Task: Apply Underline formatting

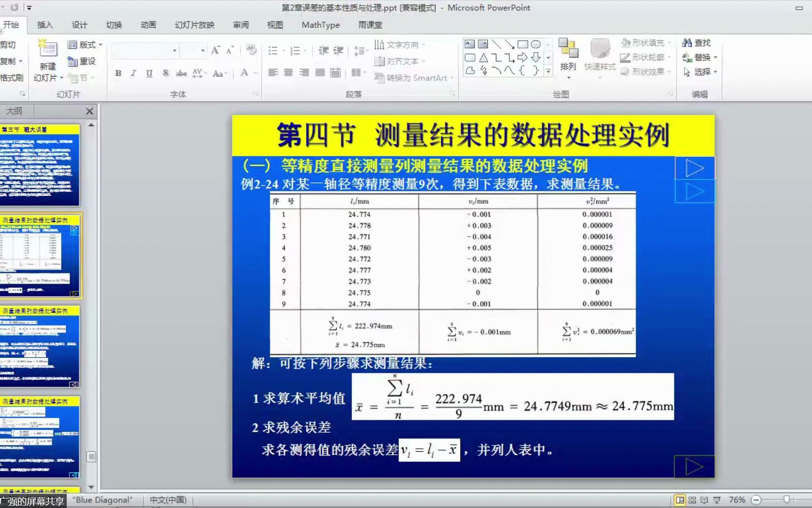Action: (x=149, y=73)
